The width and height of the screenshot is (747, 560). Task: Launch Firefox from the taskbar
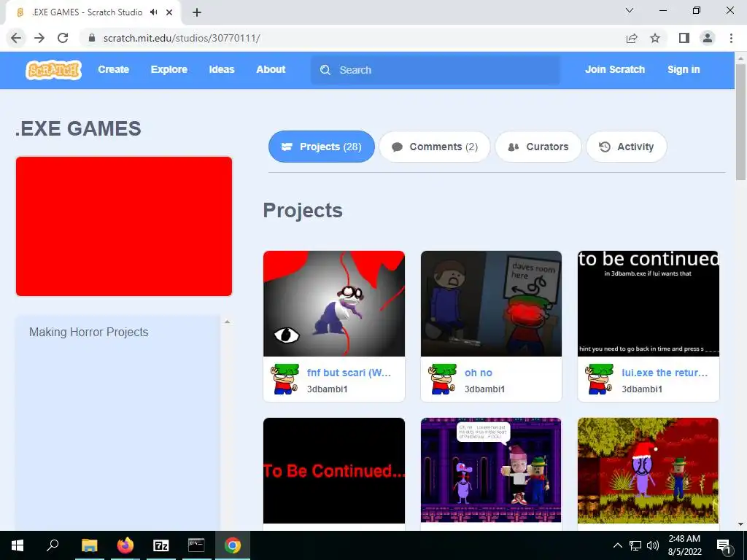click(x=125, y=545)
